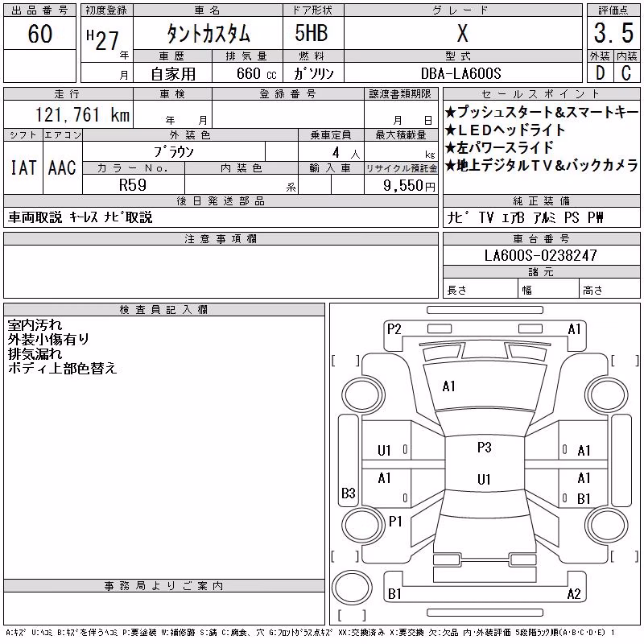Image resolution: width=644 pixels, height=644 pixels.
Task: Click the "長さ" dimension field
Action: click(x=481, y=288)
